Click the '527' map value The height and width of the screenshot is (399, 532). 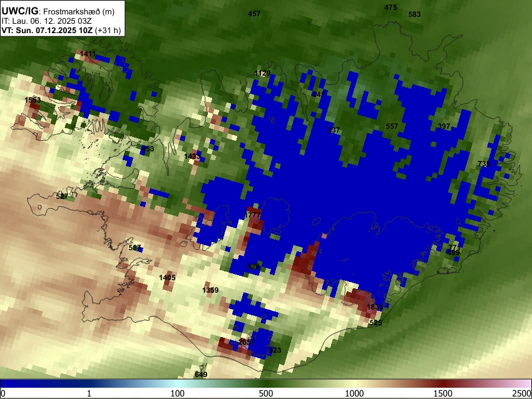[62, 196]
